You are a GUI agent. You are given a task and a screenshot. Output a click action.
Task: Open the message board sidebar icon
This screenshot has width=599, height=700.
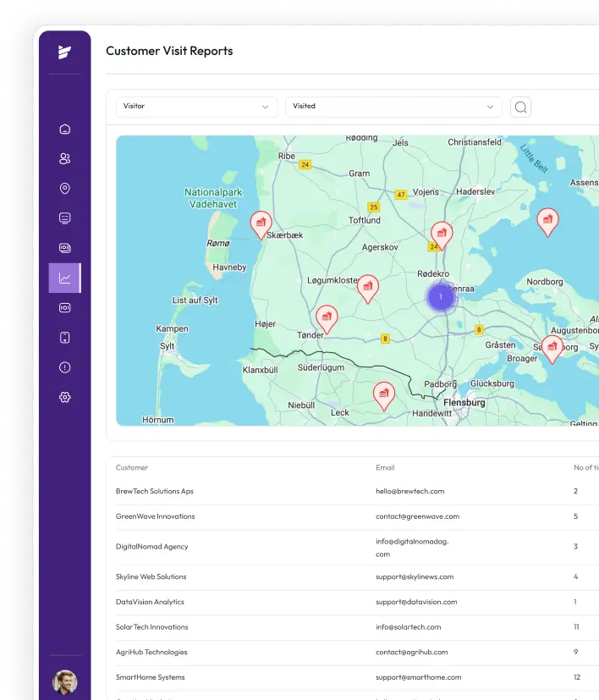(65, 218)
